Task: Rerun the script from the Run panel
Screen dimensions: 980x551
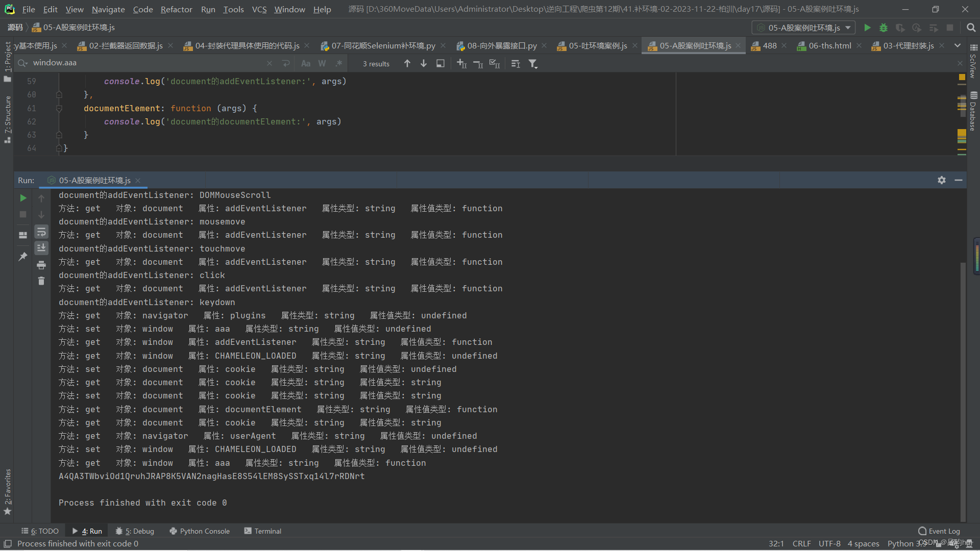Action: click(23, 198)
